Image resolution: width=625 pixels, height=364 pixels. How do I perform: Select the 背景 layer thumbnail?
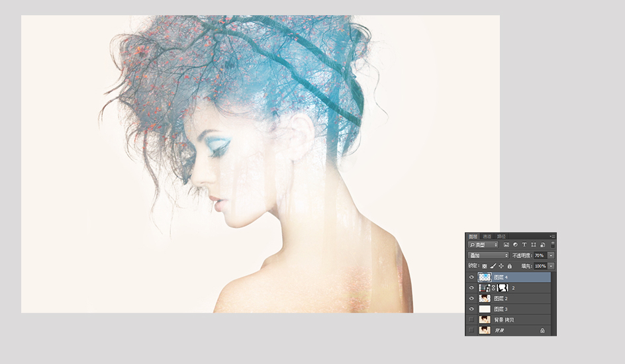(485, 330)
